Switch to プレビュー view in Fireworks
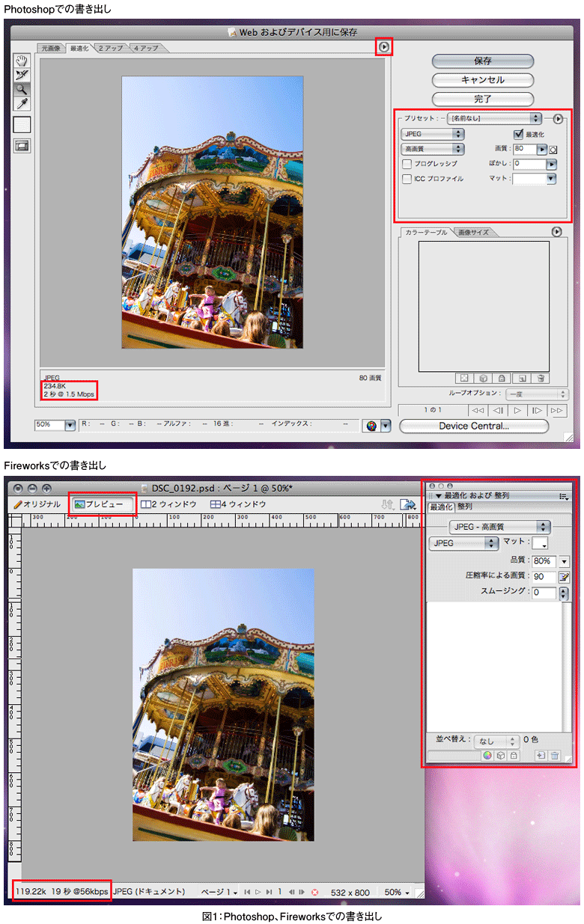584x924 pixels. click(x=103, y=504)
